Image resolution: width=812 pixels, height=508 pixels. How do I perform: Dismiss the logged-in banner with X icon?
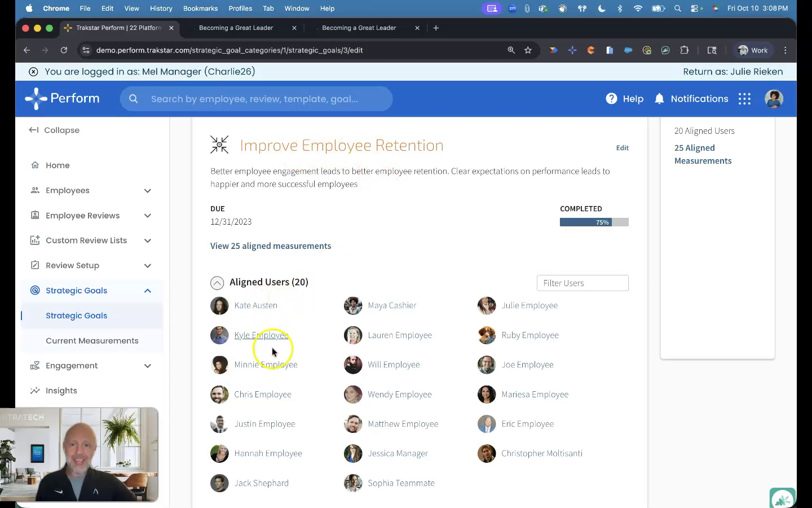[x=33, y=72]
